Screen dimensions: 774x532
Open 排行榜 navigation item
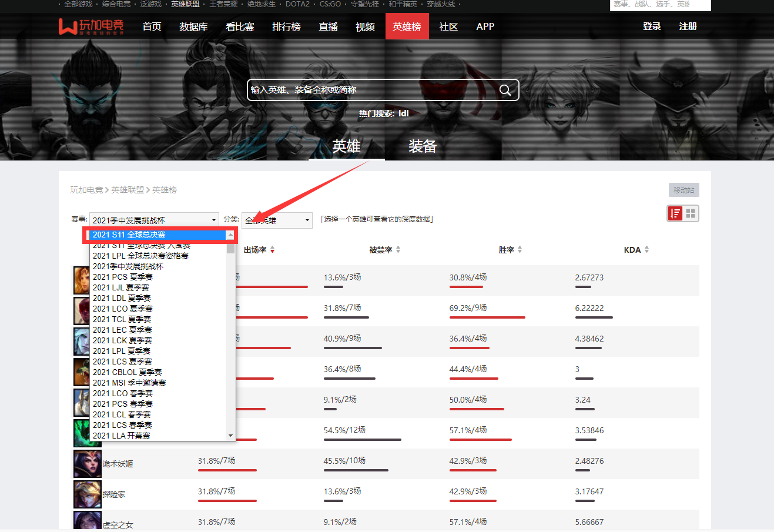(286, 26)
